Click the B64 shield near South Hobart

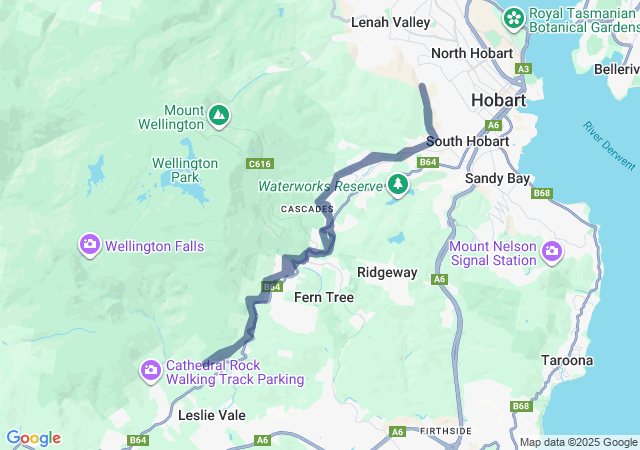(x=428, y=162)
